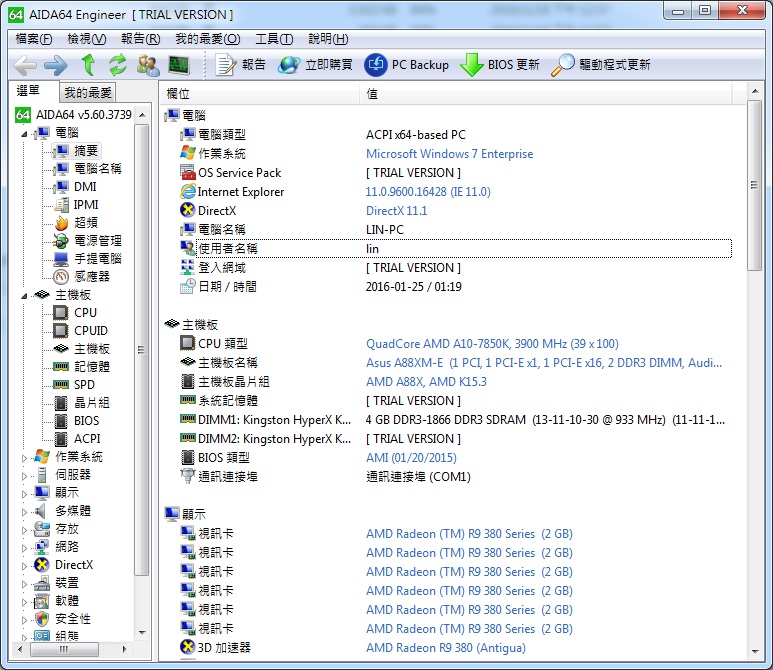Click the 晶片組 chip icon
The image size is (773, 670).
pyautogui.click(x=61, y=403)
